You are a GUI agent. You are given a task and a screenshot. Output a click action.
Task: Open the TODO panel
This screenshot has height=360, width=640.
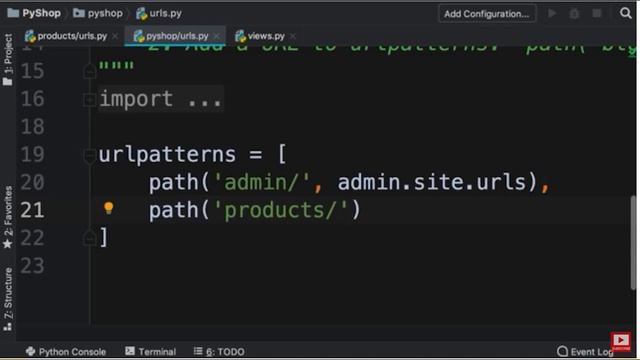click(x=219, y=351)
